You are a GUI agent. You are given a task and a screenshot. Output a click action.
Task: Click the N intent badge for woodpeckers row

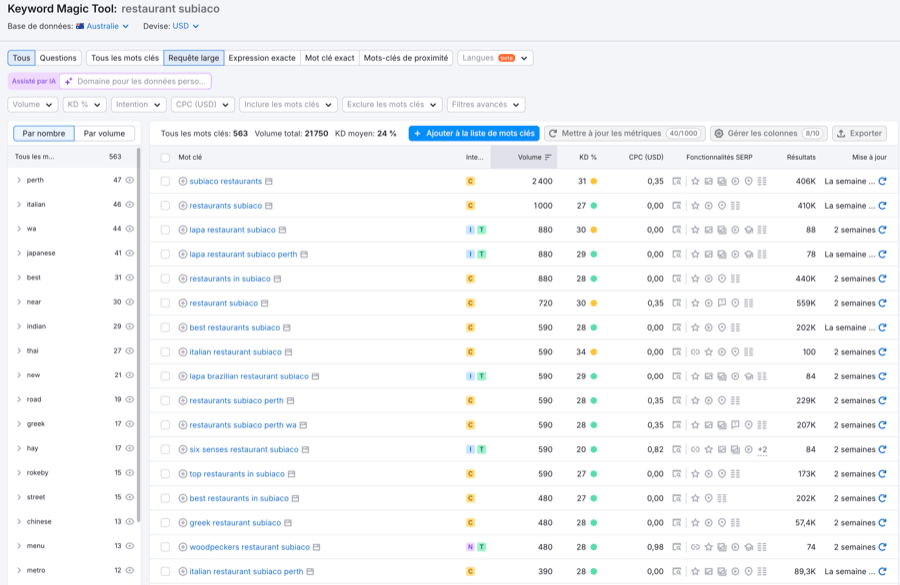[470, 547]
